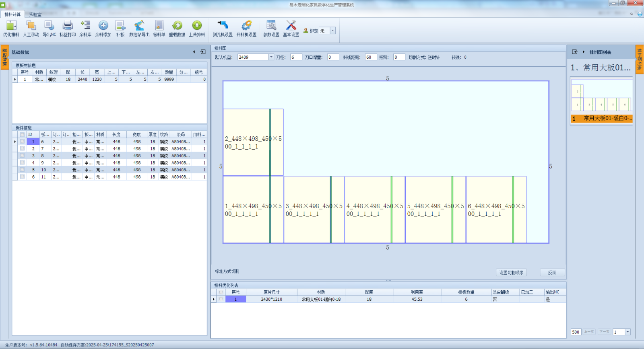Click the user icon beside 绑定
Image resolution: width=644 pixels, height=349 pixels.
[x=306, y=31]
